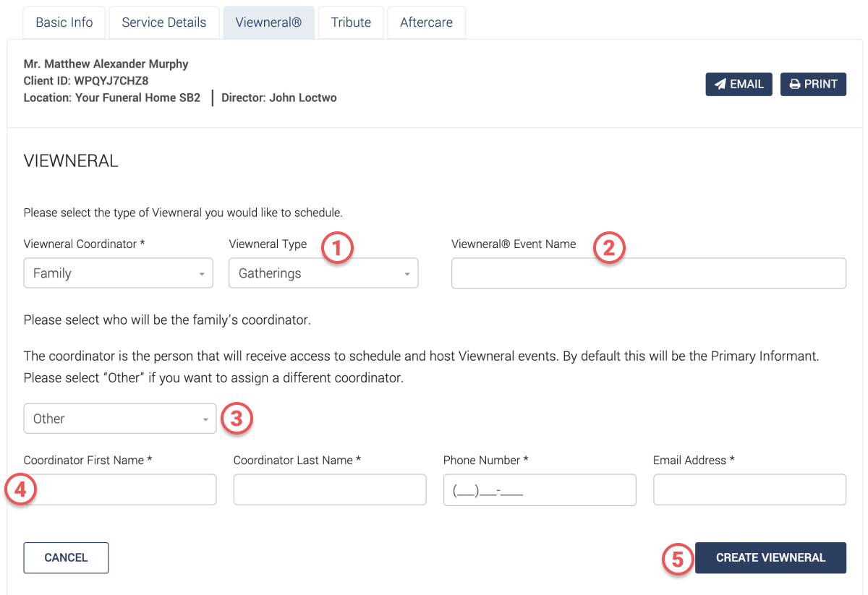Screen dimensions: 868x595
Task: Select the Viewneral® tab
Action: [x=268, y=22]
